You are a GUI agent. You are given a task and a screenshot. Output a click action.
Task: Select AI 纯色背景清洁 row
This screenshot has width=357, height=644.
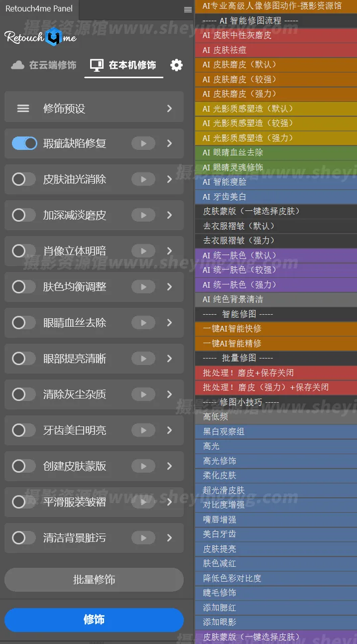coord(276,299)
